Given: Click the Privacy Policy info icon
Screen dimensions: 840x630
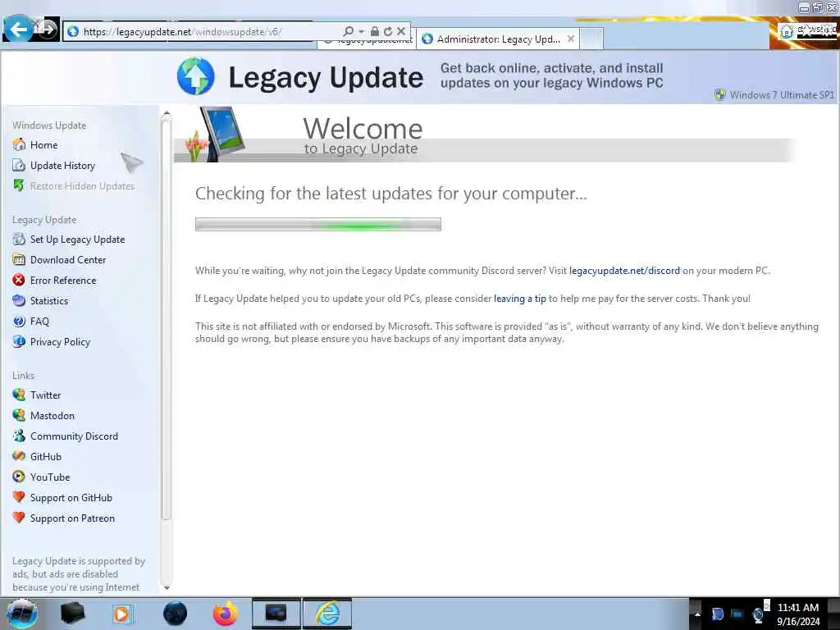Looking at the screenshot, I should tap(19, 342).
